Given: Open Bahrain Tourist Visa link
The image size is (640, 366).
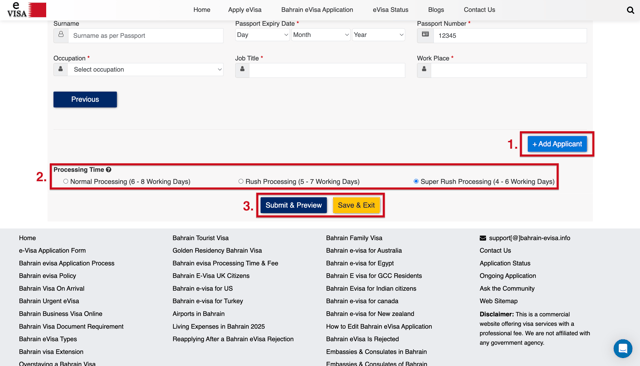Looking at the screenshot, I should 200,238.
